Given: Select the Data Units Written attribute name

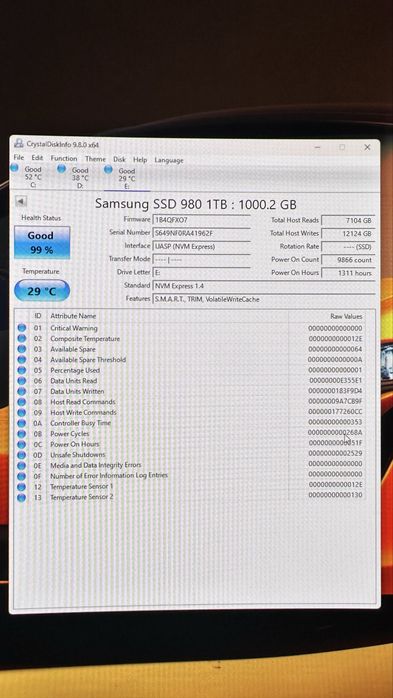Looking at the screenshot, I should (x=77, y=391).
